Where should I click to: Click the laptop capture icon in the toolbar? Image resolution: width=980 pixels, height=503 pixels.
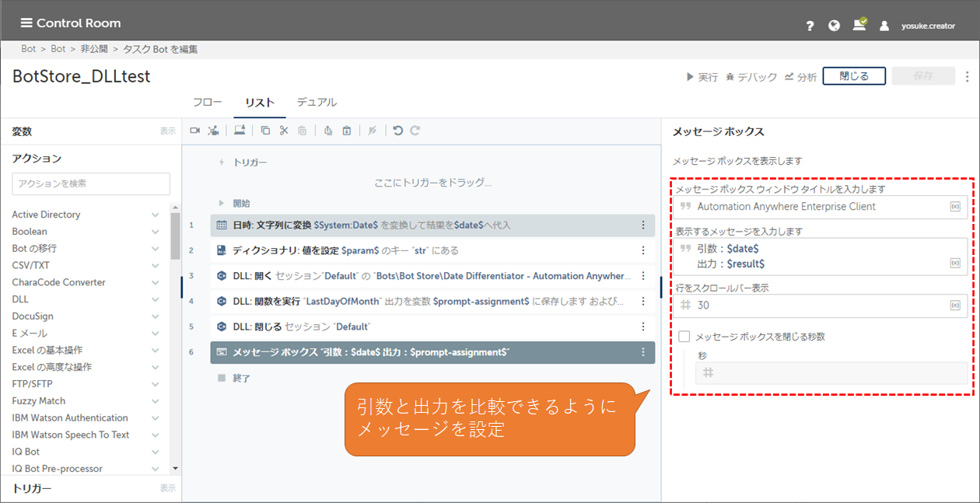coord(240,131)
